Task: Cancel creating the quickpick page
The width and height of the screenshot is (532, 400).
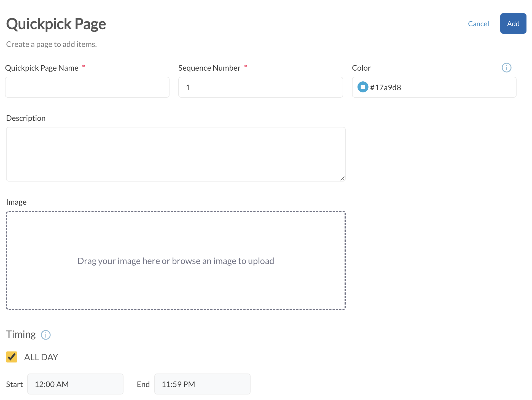Action: (x=478, y=23)
